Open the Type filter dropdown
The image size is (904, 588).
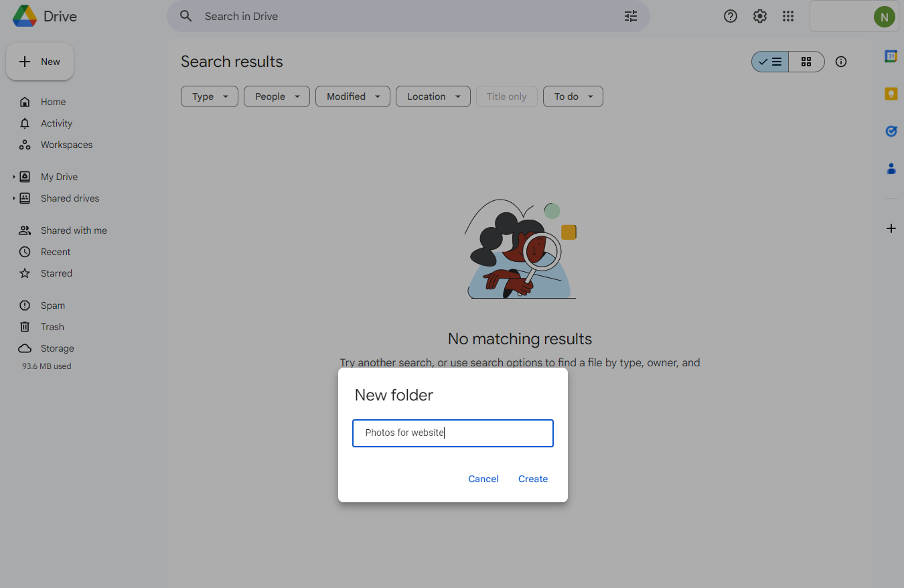tap(209, 96)
